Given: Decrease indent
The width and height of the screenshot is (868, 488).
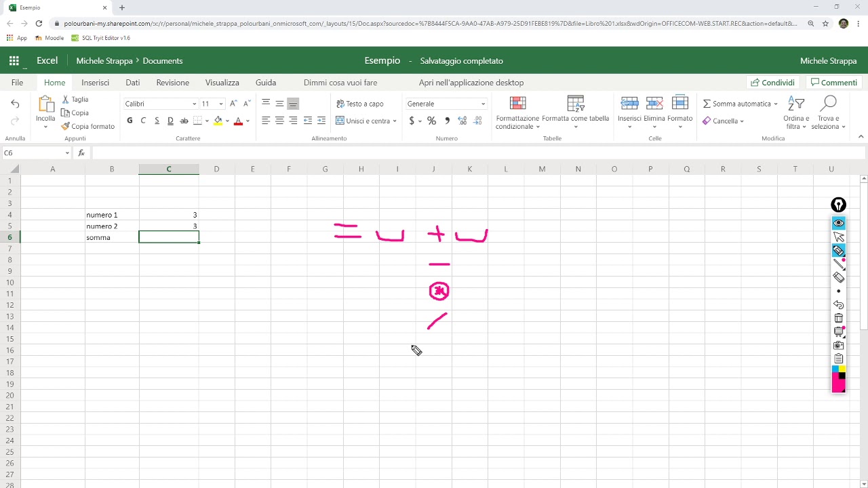Looking at the screenshot, I should click(x=308, y=121).
